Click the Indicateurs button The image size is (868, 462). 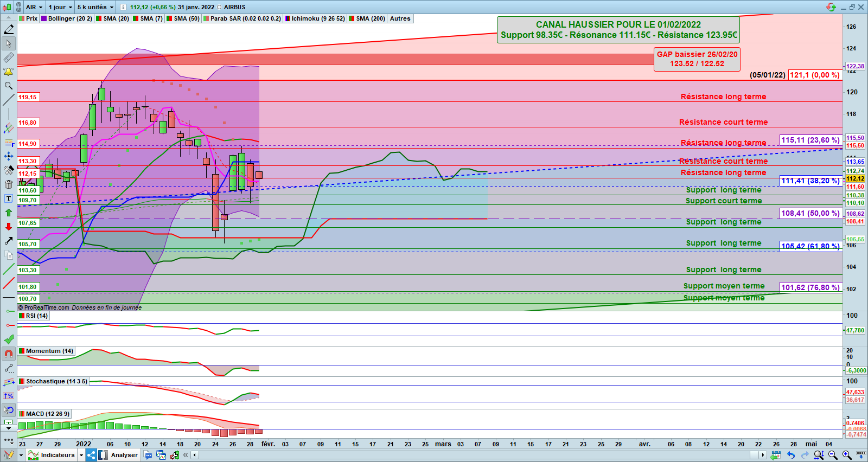pyautogui.click(x=52, y=455)
